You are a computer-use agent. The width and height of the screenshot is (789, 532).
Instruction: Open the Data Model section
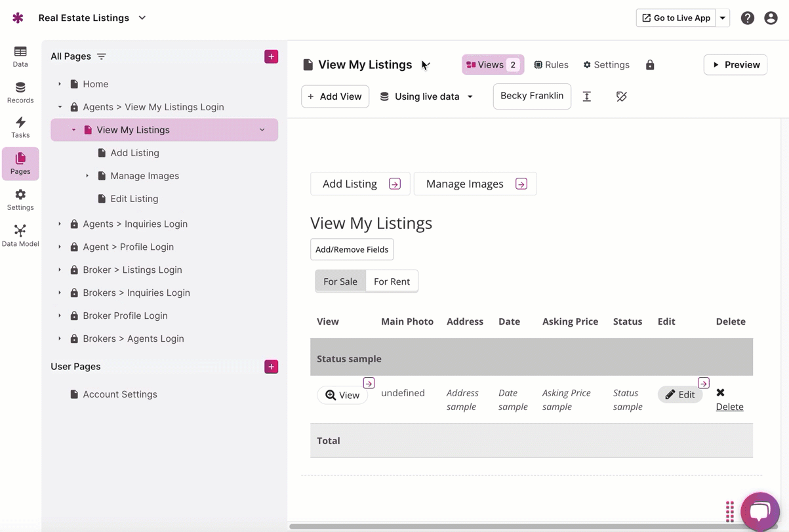[x=20, y=235]
